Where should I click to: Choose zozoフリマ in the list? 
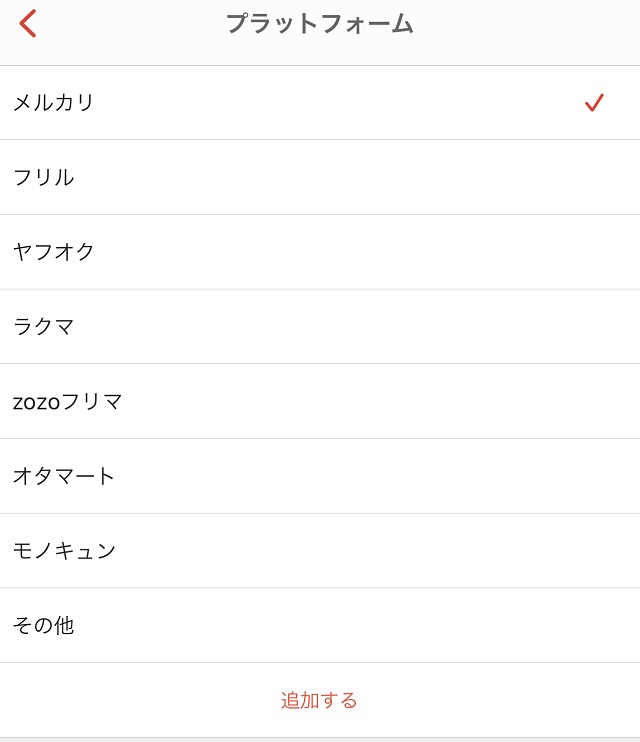coord(320,402)
